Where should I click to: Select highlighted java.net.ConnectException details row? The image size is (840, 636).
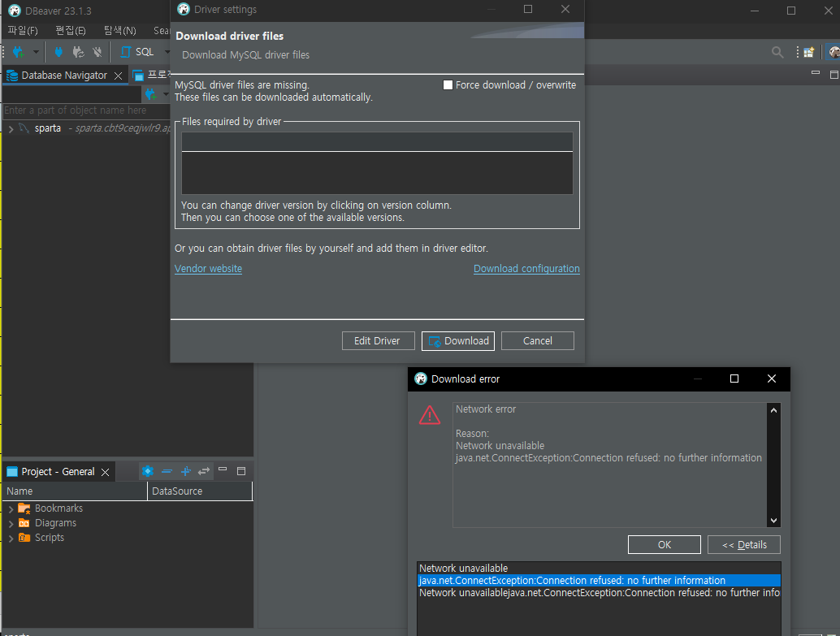pyautogui.click(x=599, y=581)
